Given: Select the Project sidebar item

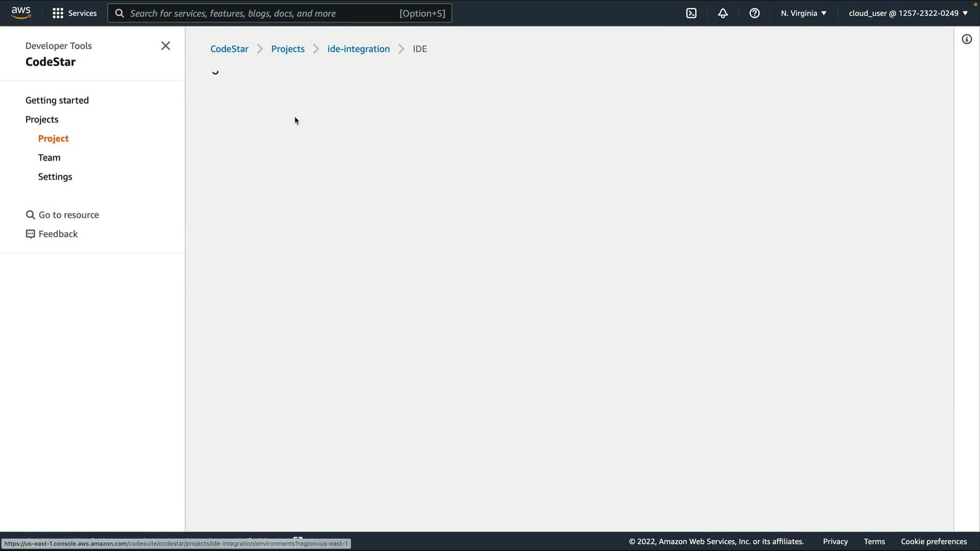Looking at the screenshot, I should tap(53, 139).
